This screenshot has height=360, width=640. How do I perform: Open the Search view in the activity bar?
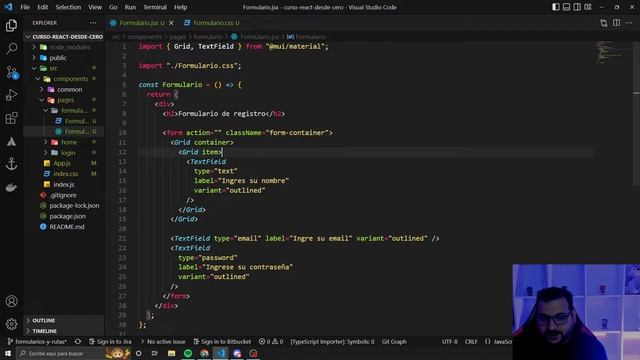[11, 49]
